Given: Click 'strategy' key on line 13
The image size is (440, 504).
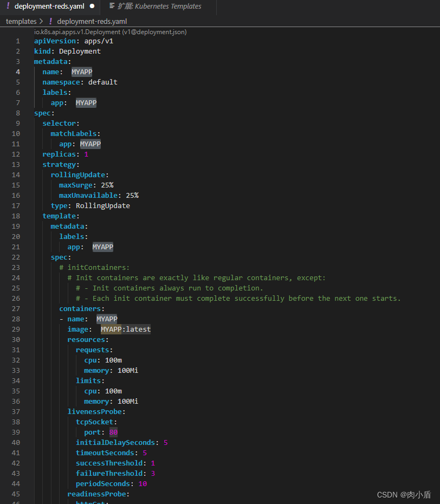Looking at the screenshot, I should coord(59,165).
